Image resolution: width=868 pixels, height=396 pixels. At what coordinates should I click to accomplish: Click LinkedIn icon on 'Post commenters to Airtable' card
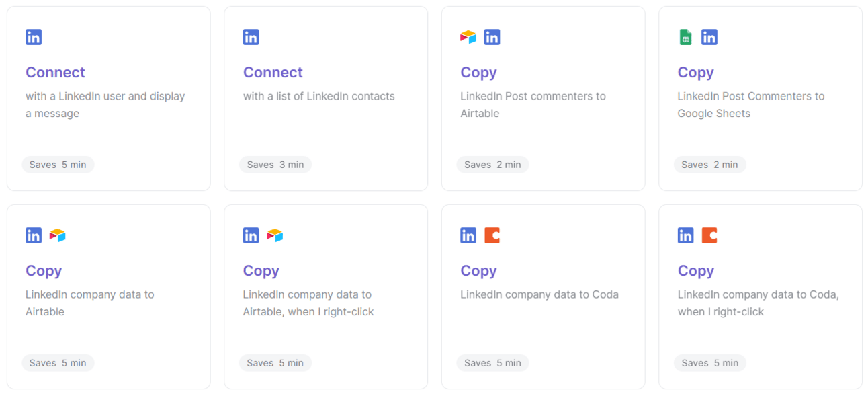[x=492, y=37]
